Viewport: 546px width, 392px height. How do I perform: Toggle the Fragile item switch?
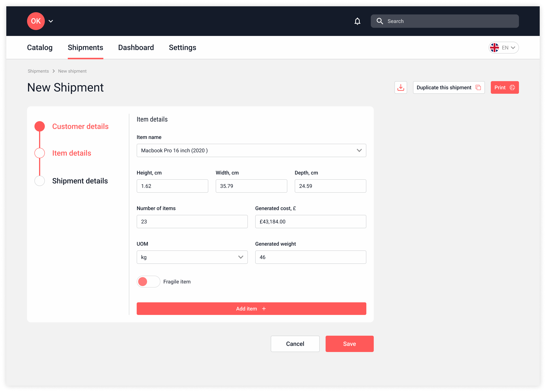coord(148,281)
